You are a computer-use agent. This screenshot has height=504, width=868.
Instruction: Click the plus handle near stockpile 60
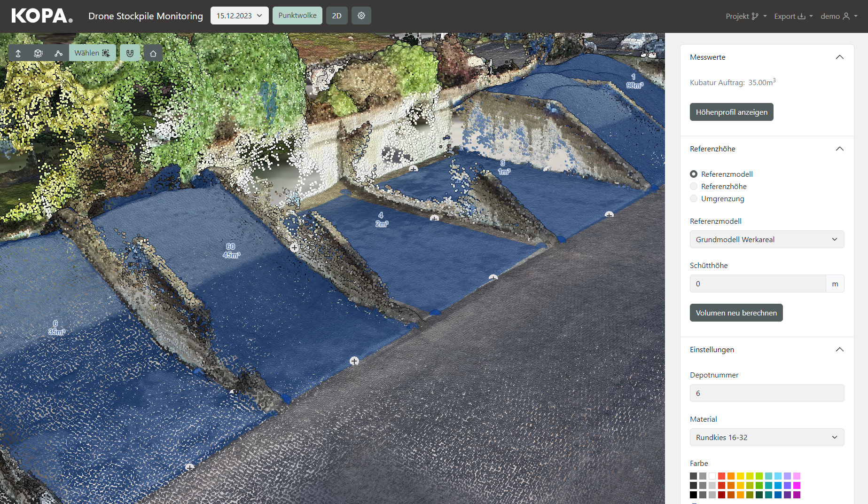[x=294, y=247]
